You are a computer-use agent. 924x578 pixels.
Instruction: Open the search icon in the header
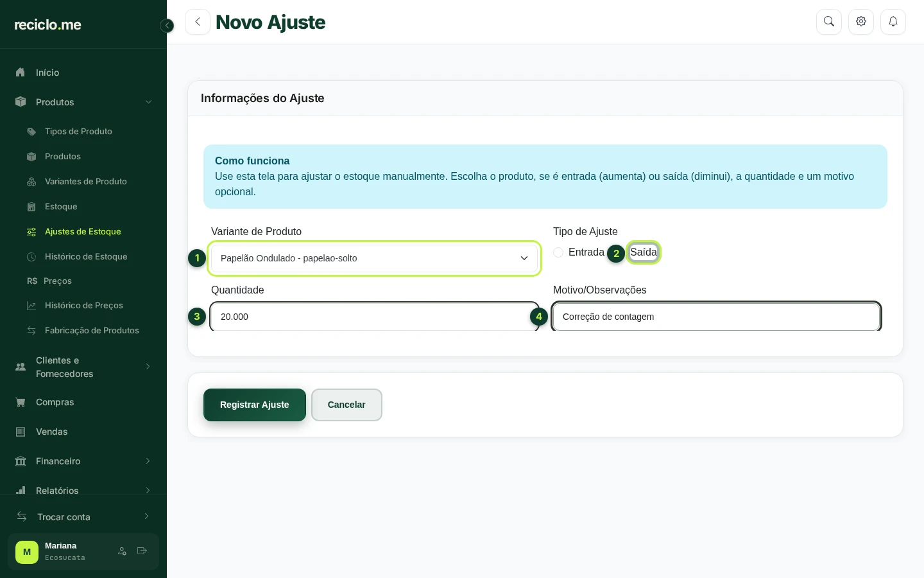tap(829, 22)
